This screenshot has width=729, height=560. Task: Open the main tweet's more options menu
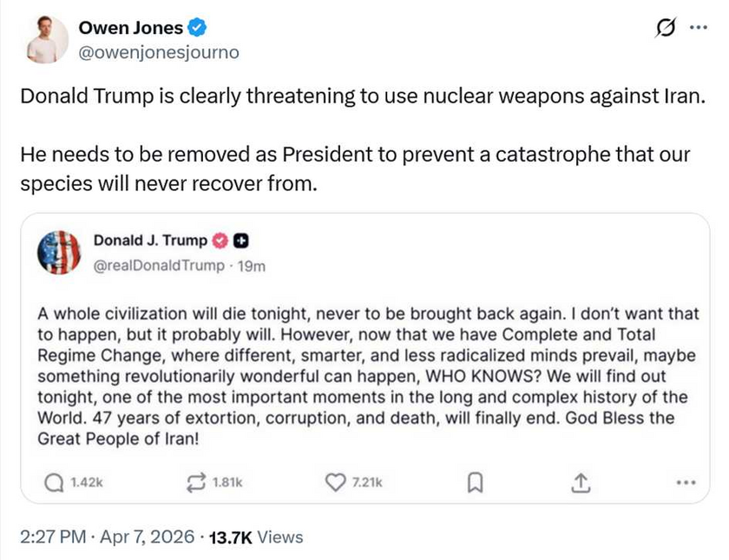coord(698,28)
